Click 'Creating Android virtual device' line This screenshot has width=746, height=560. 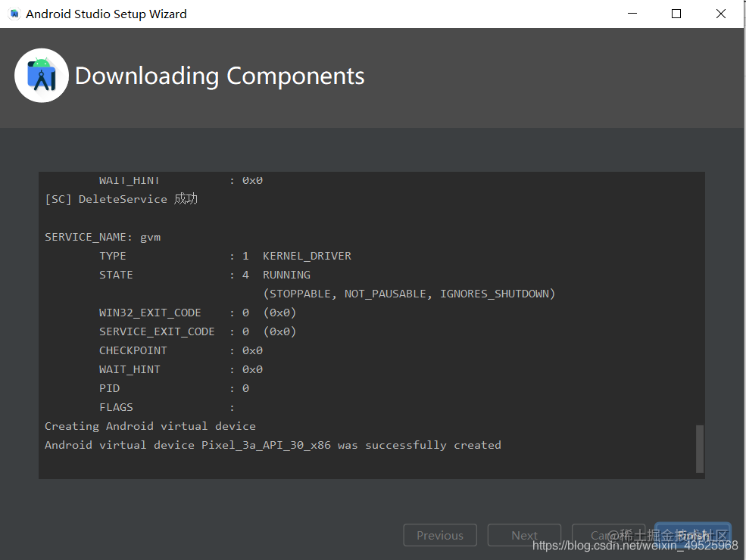click(150, 426)
